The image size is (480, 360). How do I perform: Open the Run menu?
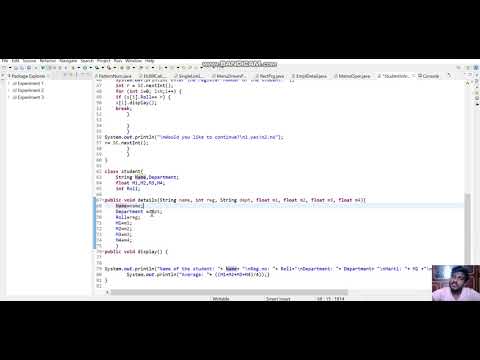[x=118, y=61]
